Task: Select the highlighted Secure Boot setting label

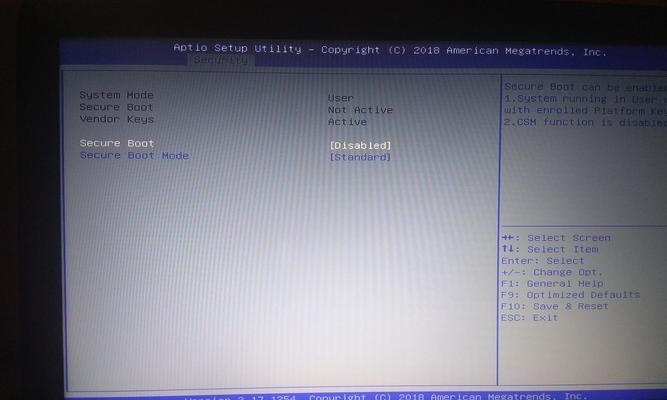Action: pos(117,143)
